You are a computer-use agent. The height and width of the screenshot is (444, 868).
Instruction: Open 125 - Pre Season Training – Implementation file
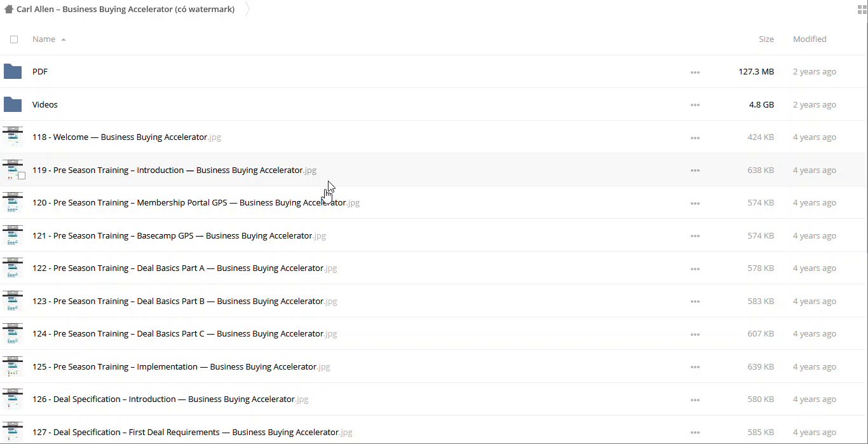181,366
